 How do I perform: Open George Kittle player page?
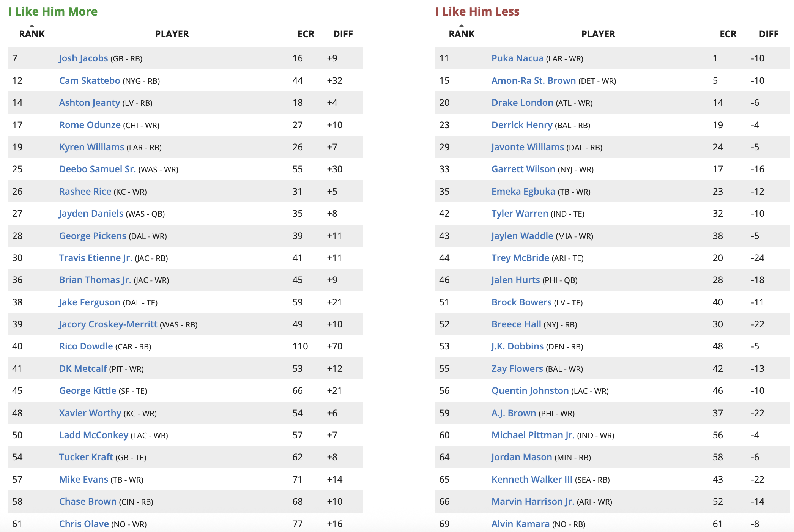(x=88, y=391)
